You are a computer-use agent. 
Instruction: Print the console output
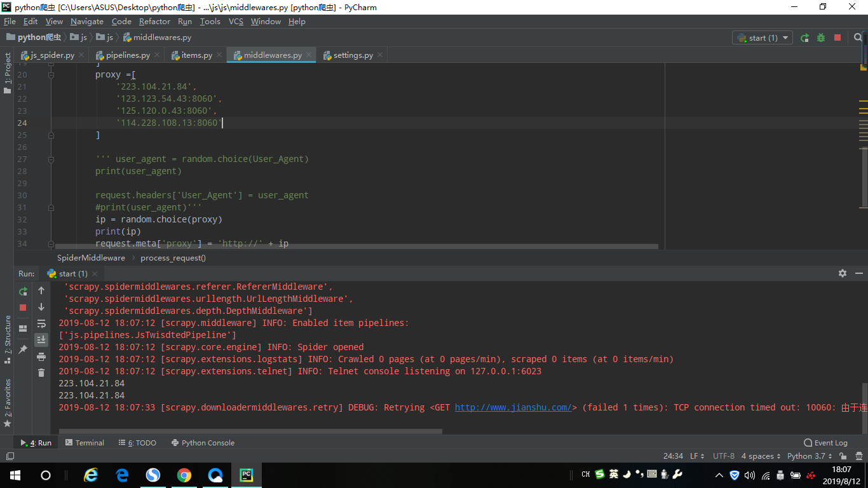click(x=41, y=356)
